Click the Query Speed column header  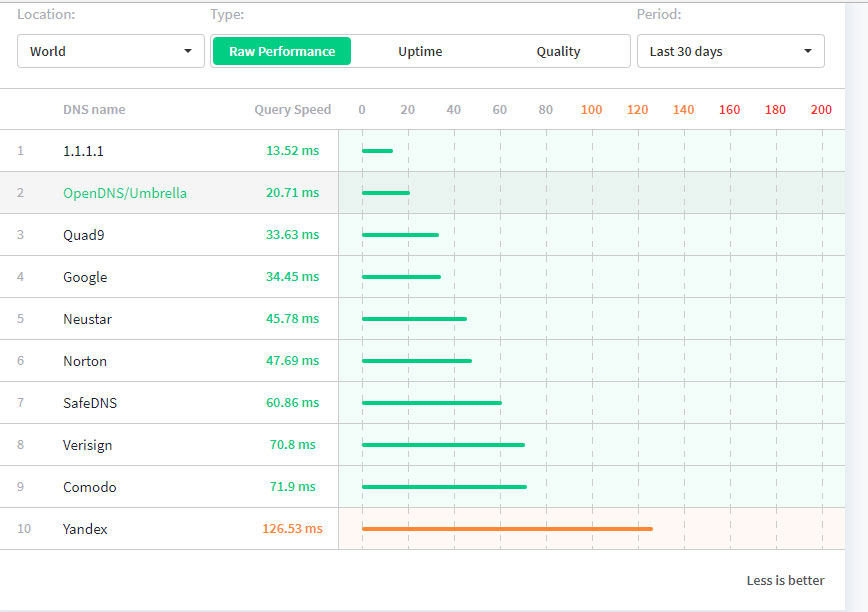tap(292, 110)
